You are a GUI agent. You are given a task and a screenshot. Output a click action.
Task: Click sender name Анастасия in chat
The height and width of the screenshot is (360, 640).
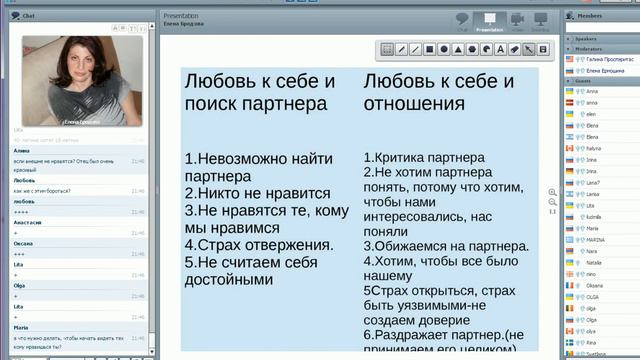(27, 222)
